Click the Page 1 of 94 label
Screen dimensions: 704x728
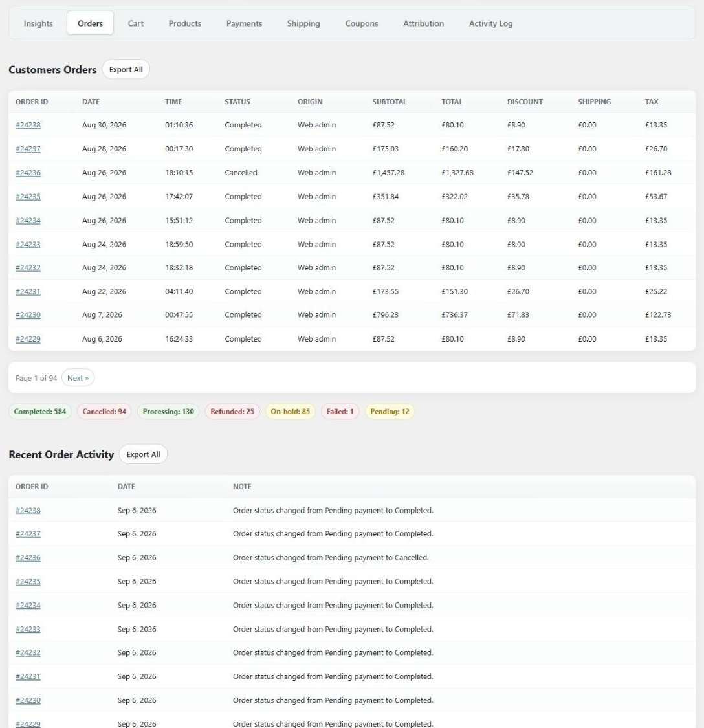[36, 378]
